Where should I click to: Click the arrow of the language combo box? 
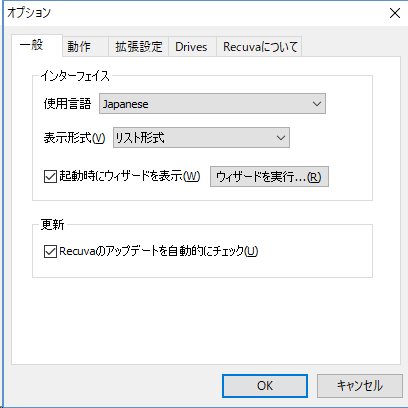(x=317, y=104)
